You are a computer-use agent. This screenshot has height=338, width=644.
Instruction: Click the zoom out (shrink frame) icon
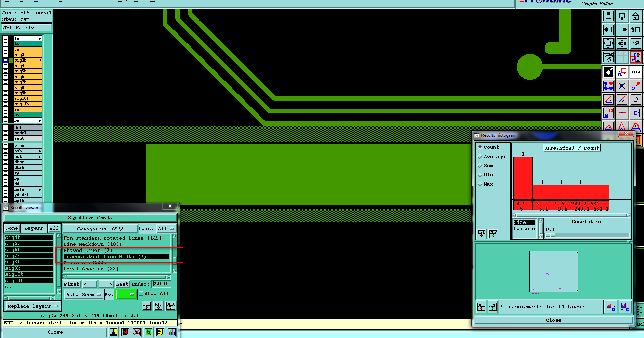tap(622, 43)
